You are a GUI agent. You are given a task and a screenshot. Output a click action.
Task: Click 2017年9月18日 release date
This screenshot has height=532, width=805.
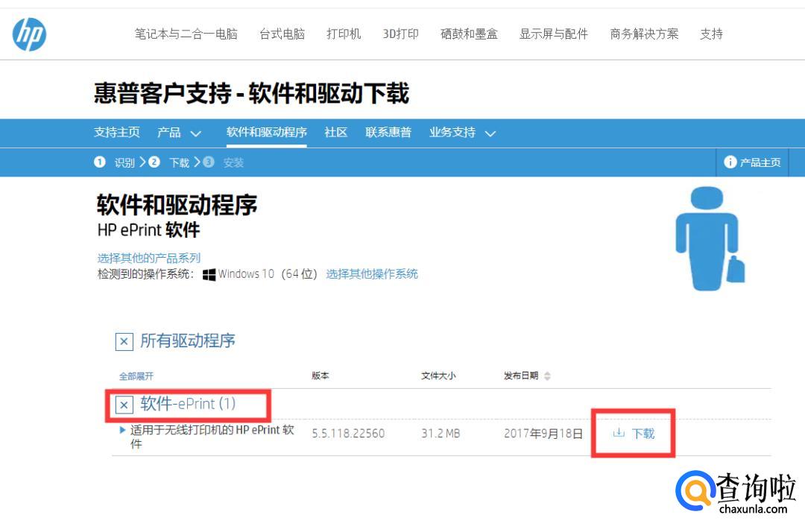click(543, 434)
